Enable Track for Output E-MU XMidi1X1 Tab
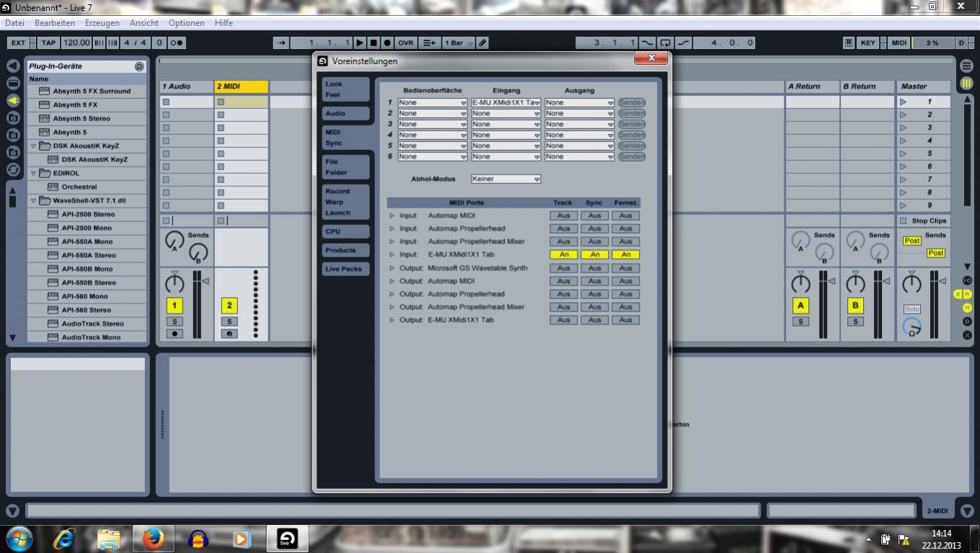This screenshot has width=980, height=553. coord(563,320)
